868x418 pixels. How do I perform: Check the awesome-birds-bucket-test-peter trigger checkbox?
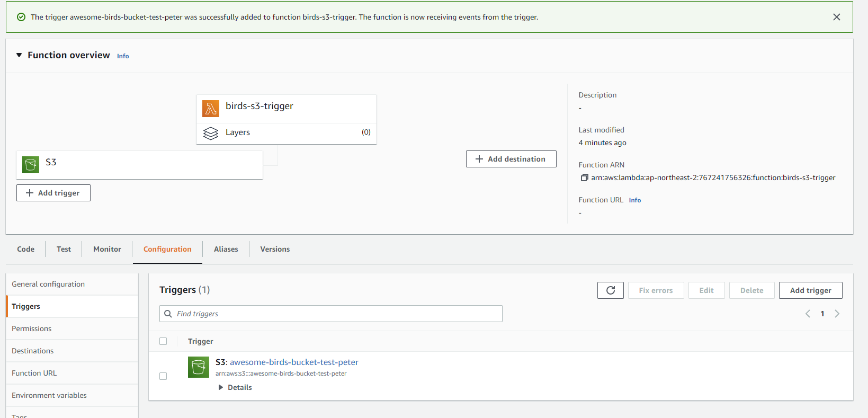pyautogui.click(x=163, y=376)
